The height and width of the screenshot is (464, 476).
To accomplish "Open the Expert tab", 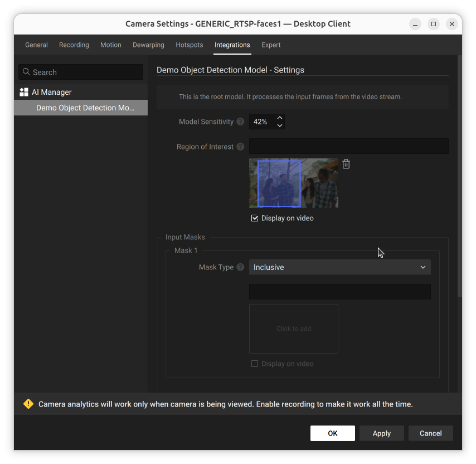I will [x=271, y=45].
